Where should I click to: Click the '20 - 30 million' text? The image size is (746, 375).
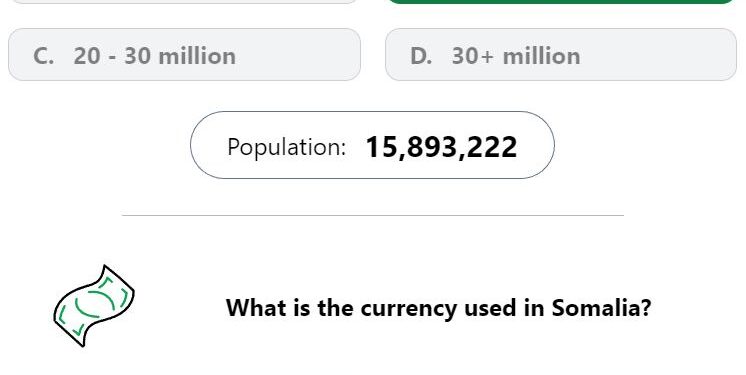pos(155,56)
